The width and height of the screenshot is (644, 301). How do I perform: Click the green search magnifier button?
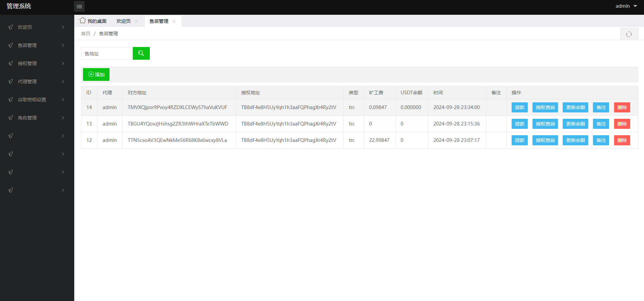141,53
